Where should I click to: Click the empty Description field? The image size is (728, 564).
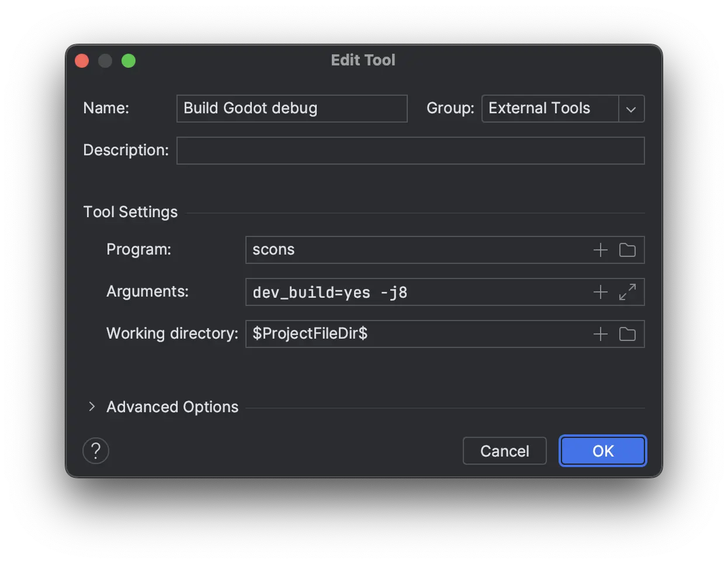pos(410,150)
